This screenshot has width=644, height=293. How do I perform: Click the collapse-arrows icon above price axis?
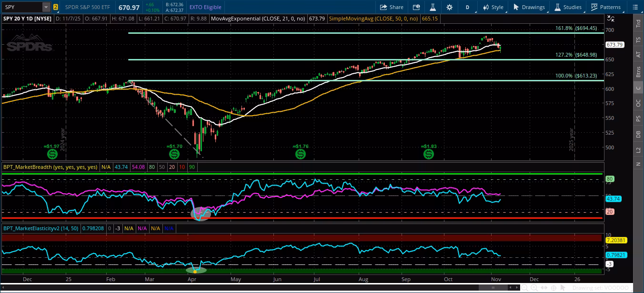click(x=610, y=19)
